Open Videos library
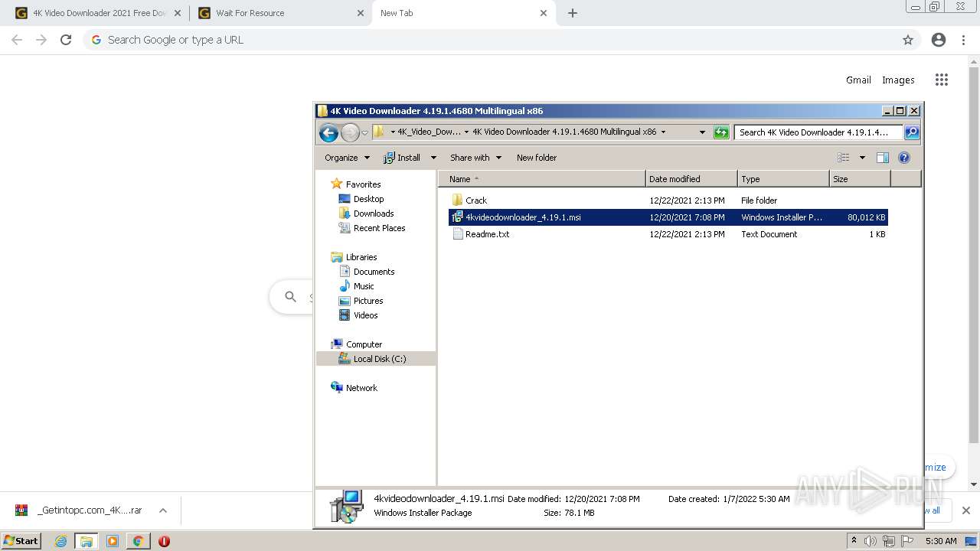The height and width of the screenshot is (551, 980). tap(365, 315)
